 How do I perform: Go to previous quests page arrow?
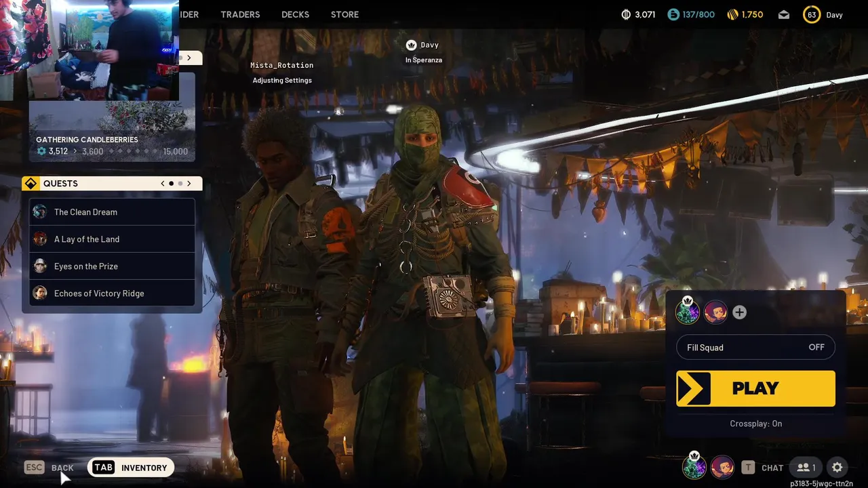[x=163, y=184]
